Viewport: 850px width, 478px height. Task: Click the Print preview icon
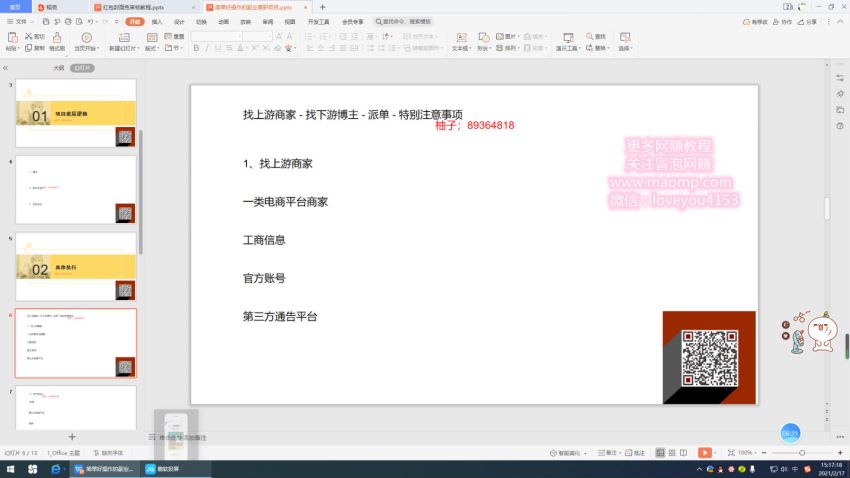click(79, 22)
